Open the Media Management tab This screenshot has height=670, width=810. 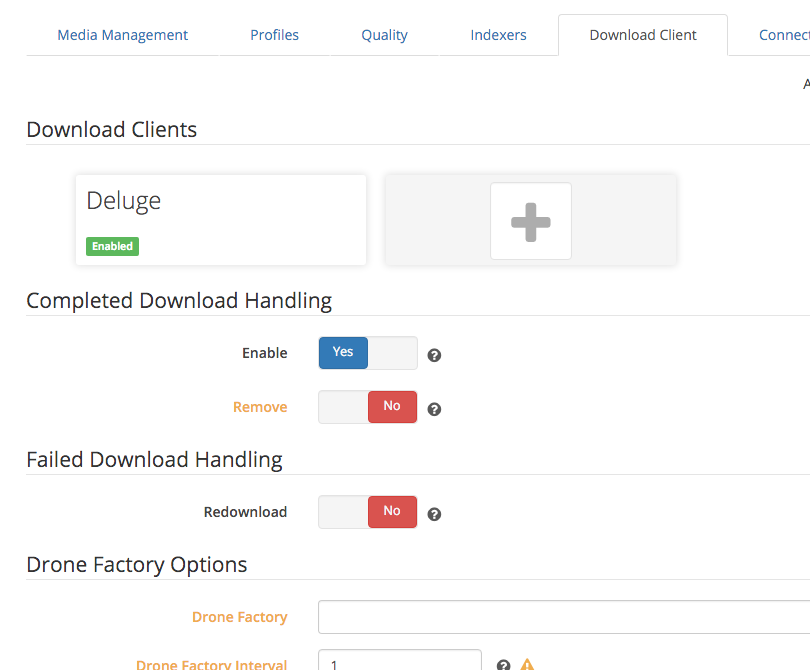[x=122, y=35]
